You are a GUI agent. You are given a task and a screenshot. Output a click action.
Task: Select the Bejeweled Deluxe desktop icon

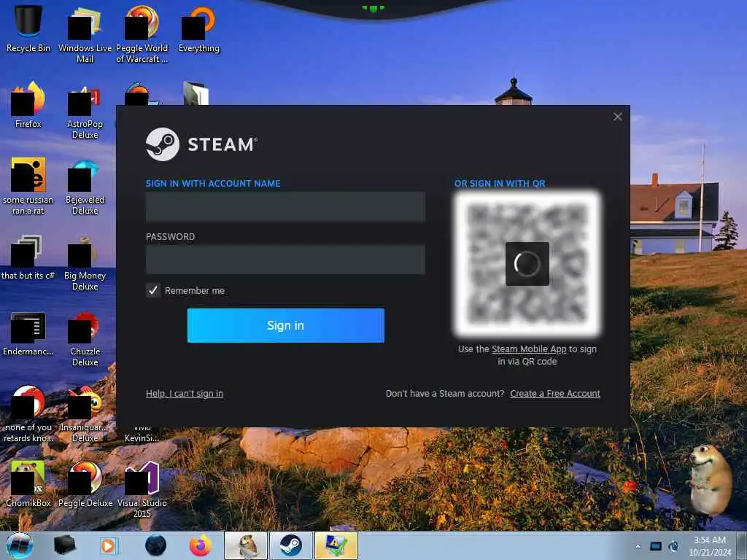[x=85, y=186]
